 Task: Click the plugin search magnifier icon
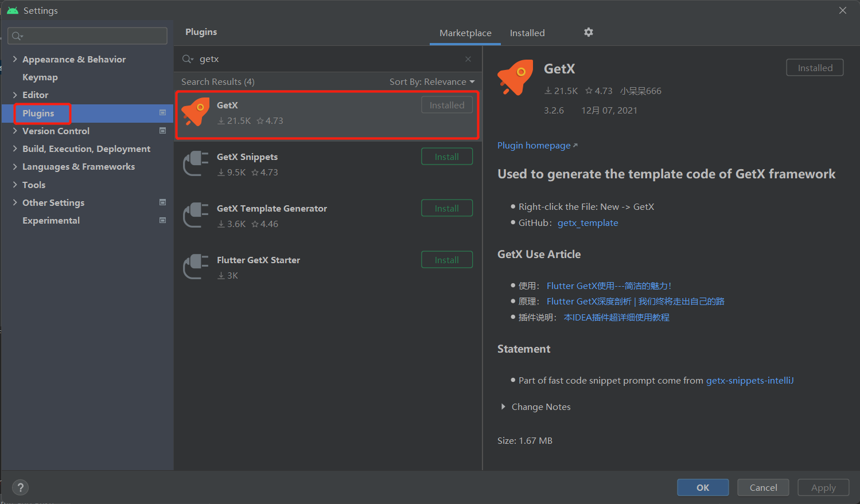tap(188, 59)
